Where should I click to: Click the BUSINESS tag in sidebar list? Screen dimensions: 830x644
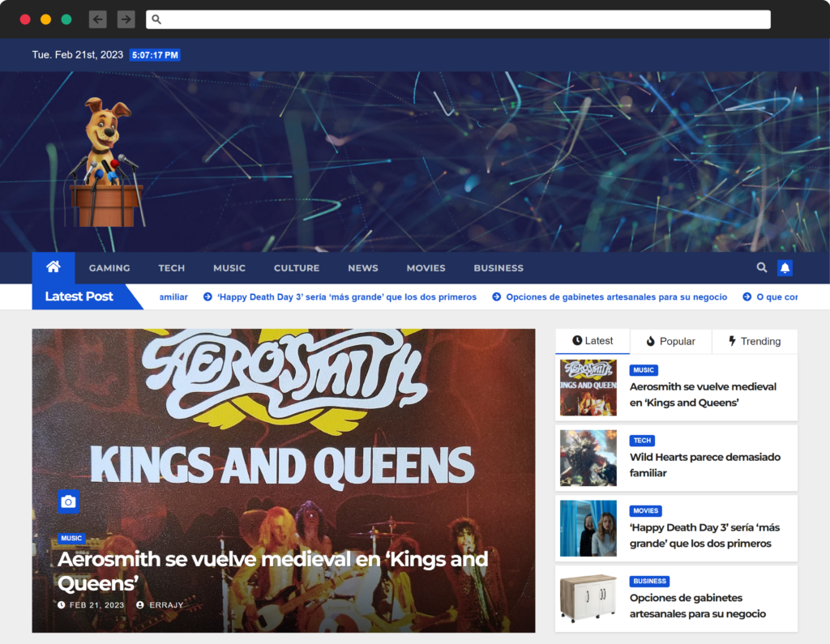[649, 582]
